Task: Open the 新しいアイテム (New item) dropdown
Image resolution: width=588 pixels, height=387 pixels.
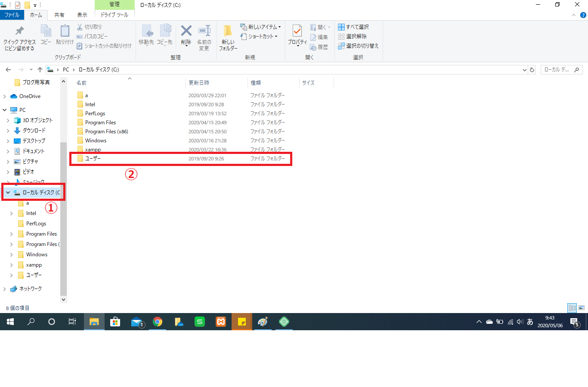Action: (x=260, y=27)
